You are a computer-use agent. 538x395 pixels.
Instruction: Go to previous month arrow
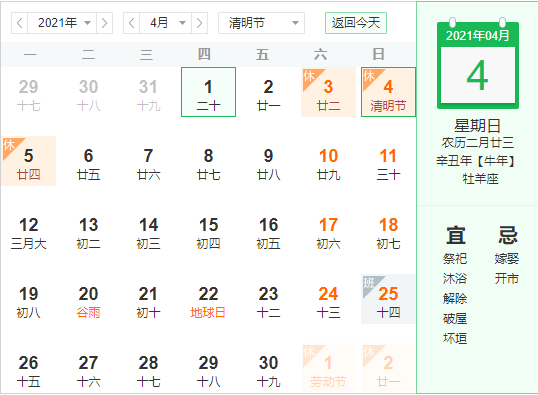(x=131, y=23)
